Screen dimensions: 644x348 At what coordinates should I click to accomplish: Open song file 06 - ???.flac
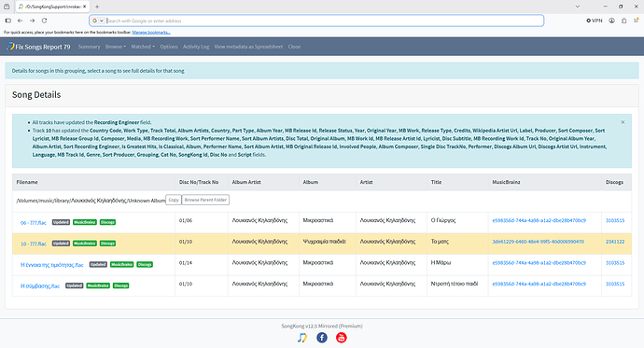(x=34, y=222)
